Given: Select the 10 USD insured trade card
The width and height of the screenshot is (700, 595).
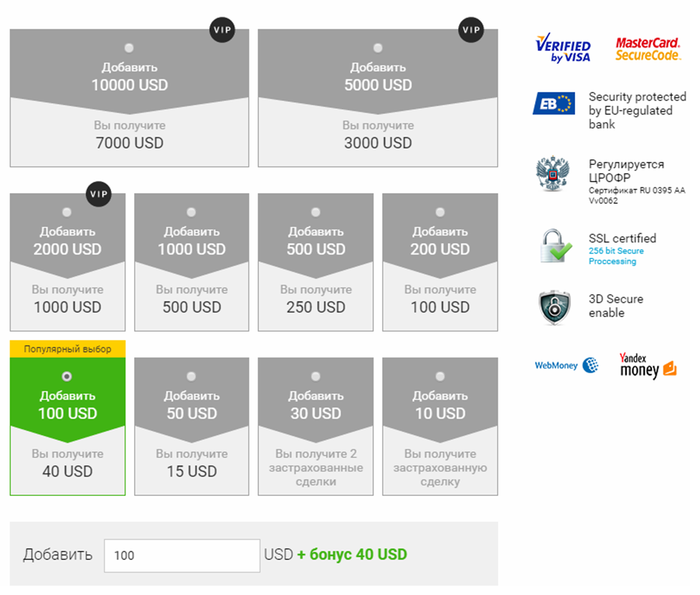Looking at the screenshot, I should [x=440, y=426].
